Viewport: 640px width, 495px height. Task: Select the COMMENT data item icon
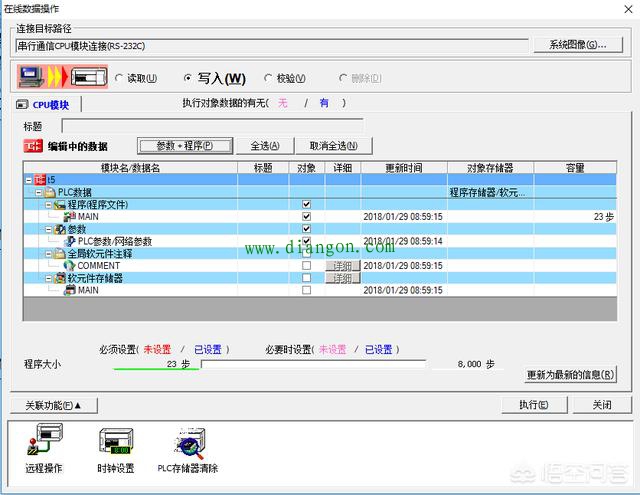69,265
